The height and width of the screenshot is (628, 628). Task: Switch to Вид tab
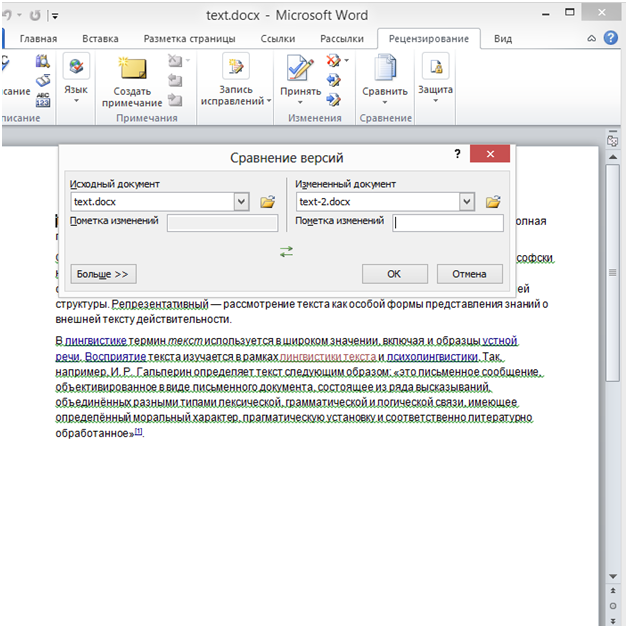click(503, 39)
